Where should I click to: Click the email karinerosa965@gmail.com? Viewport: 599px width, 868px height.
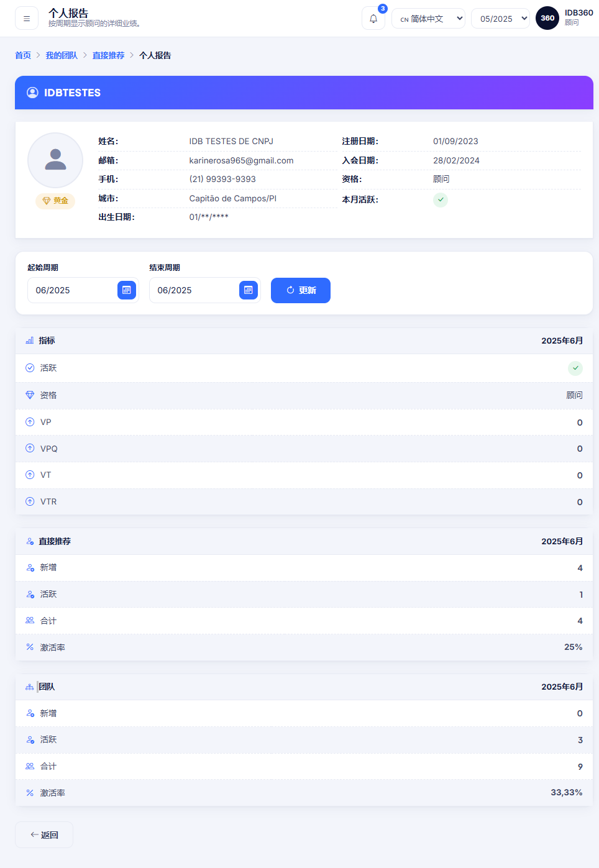click(x=241, y=160)
